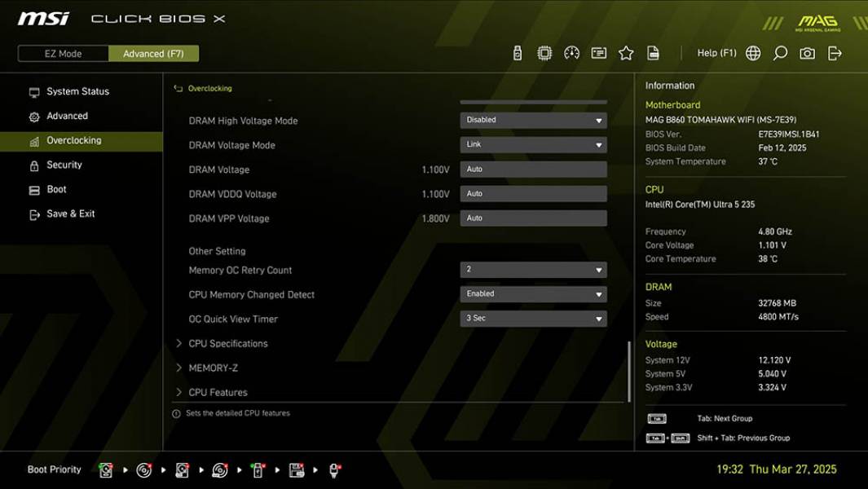868x489 pixels.
Task: Select floppy disk boot priority icon
Action: pyautogui.click(x=297, y=470)
